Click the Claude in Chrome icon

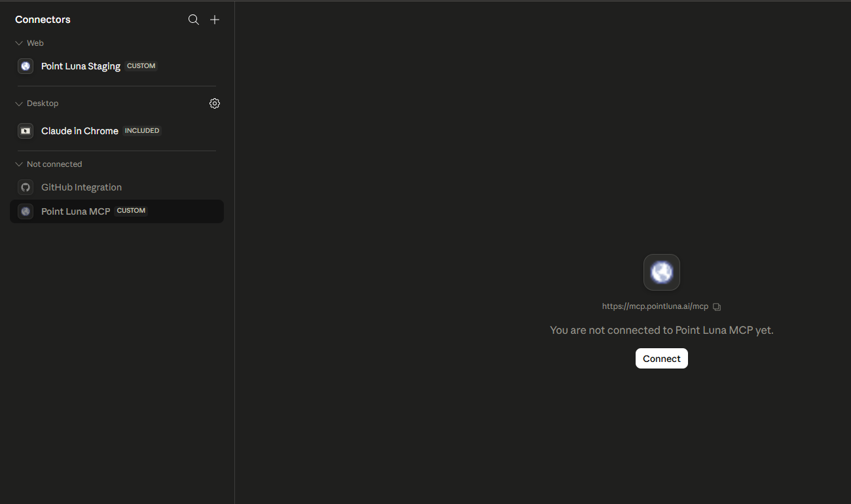(26, 131)
